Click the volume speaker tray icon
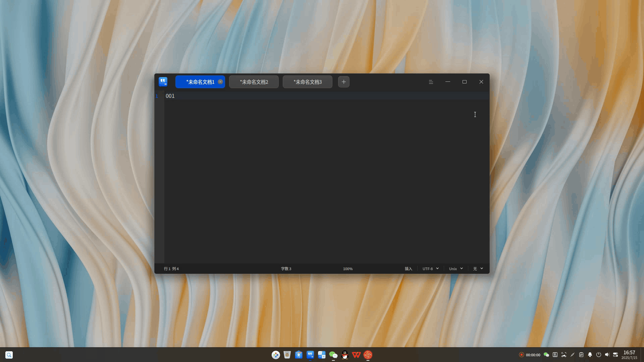The height and width of the screenshot is (362, 644). click(607, 355)
